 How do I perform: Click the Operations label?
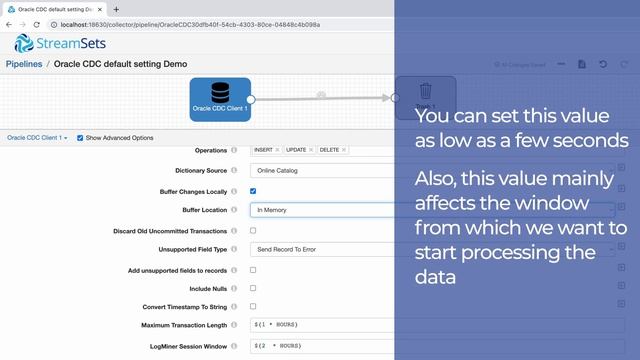[x=211, y=150]
